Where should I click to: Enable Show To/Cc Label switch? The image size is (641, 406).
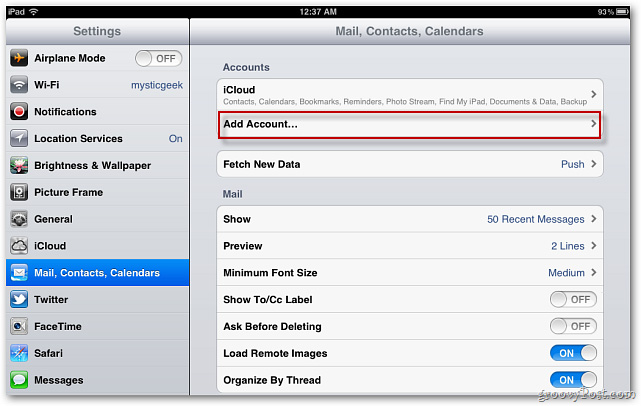pos(573,299)
